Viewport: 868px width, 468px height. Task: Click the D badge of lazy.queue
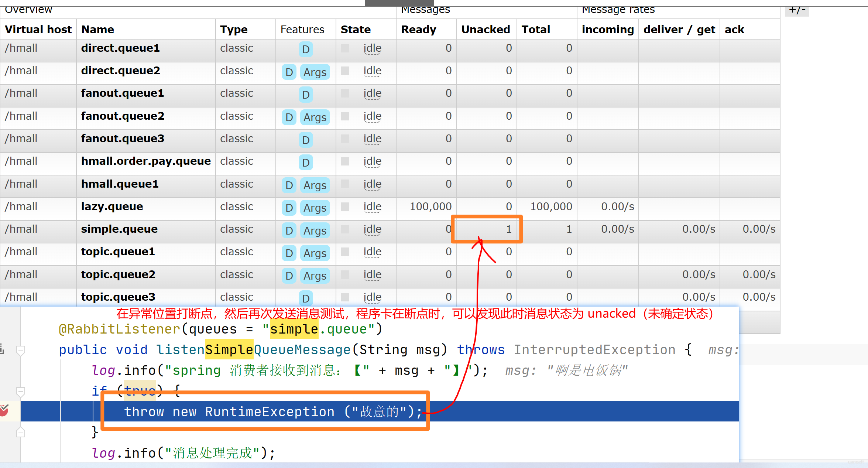(x=289, y=208)
